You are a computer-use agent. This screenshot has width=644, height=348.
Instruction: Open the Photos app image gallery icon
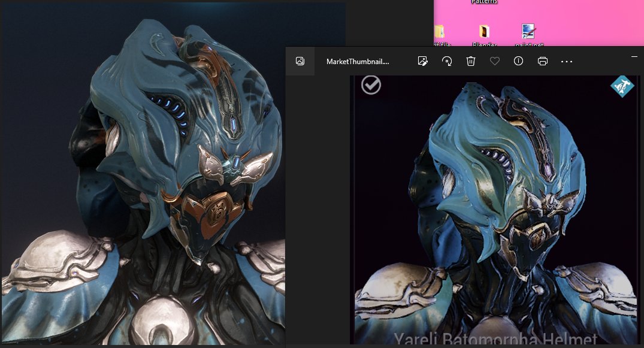300,61
